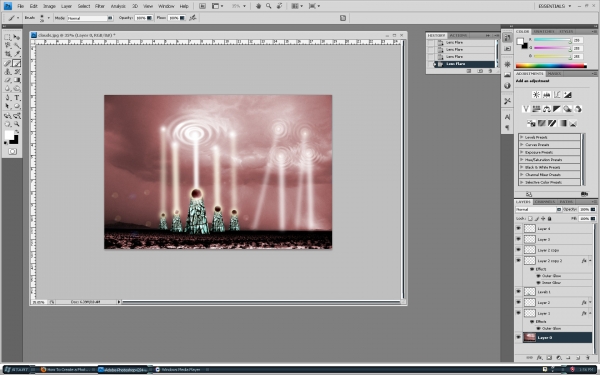Image resolution: width=600 pixels, height=375 pixels.
Task: Select the Lasso tool
Action: [7, 46]
